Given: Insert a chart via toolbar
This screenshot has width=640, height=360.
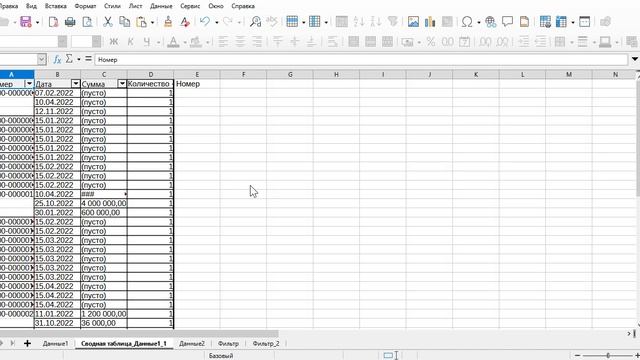Looking at the screenshot, I should (430, 22).
